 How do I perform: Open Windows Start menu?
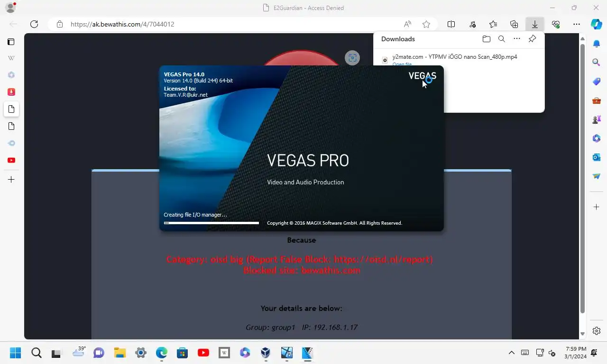[x=15, y=353]
